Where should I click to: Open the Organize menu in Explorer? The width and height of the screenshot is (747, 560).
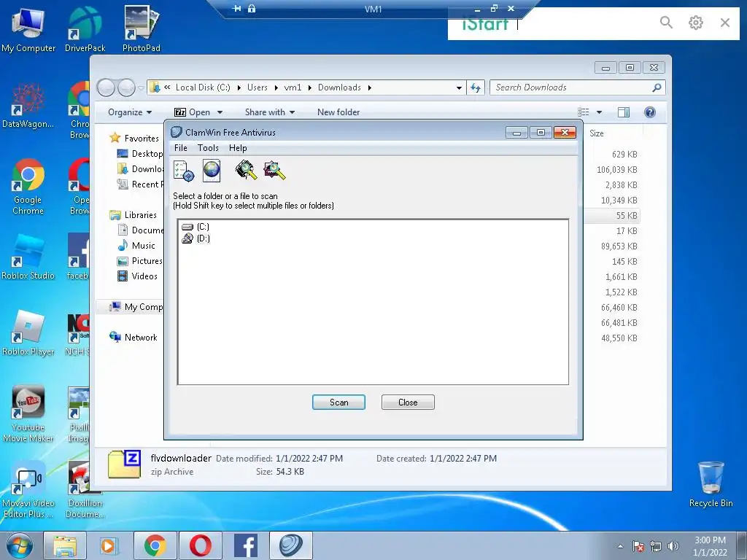pos(130,112)
